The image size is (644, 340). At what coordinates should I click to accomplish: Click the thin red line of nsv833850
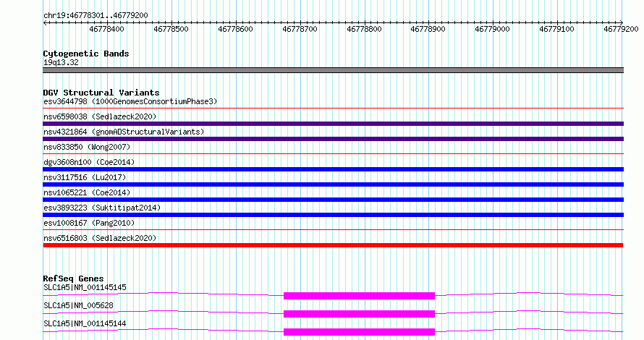click(x=333, y=154)
